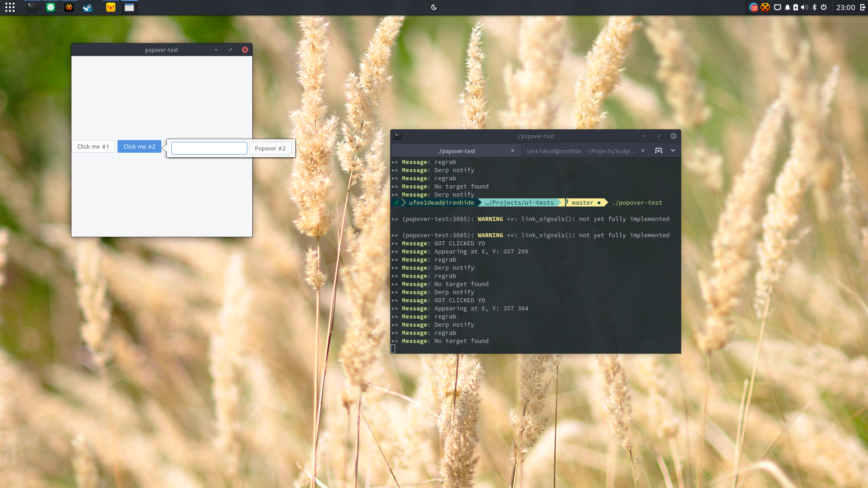Switch to the popover-test window panel icon
868x488 pixels.
click(129, 7)
